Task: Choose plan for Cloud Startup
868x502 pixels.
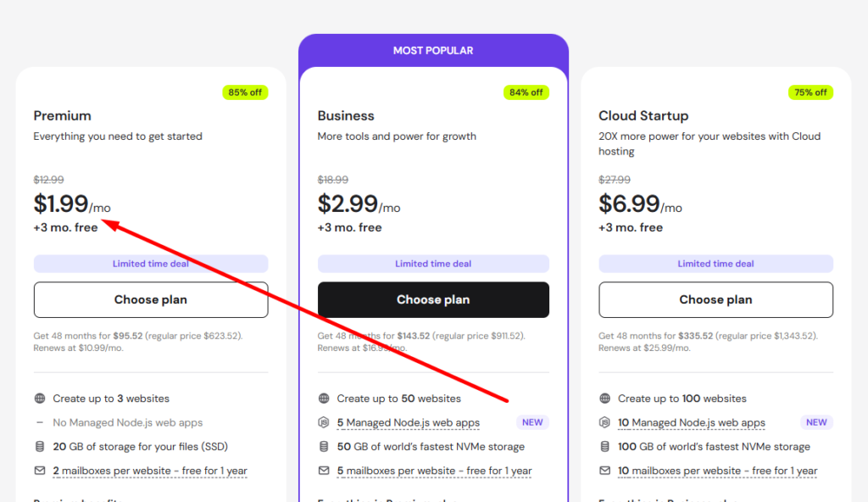Action: (715, 299)
